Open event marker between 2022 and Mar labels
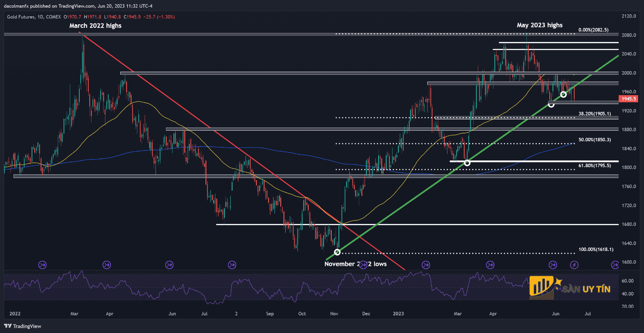 point(43,265)
